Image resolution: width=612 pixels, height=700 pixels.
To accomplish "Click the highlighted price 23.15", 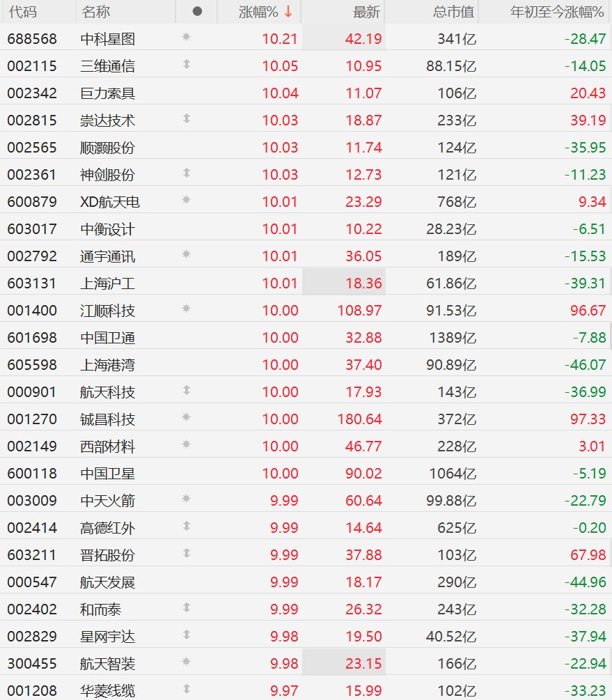I will point(363,664).
